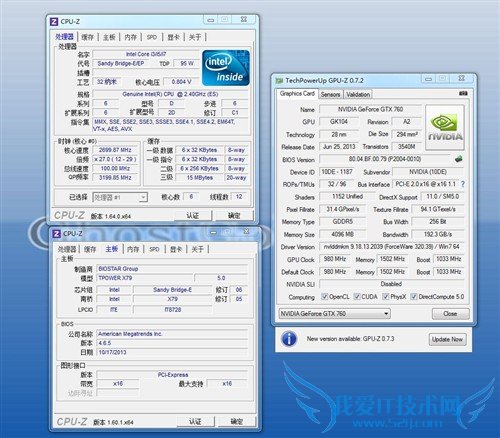Click the CPU-Z title icon in the 1.64.0 window
This screenshot has width=500, height=438.
(54, 22)
